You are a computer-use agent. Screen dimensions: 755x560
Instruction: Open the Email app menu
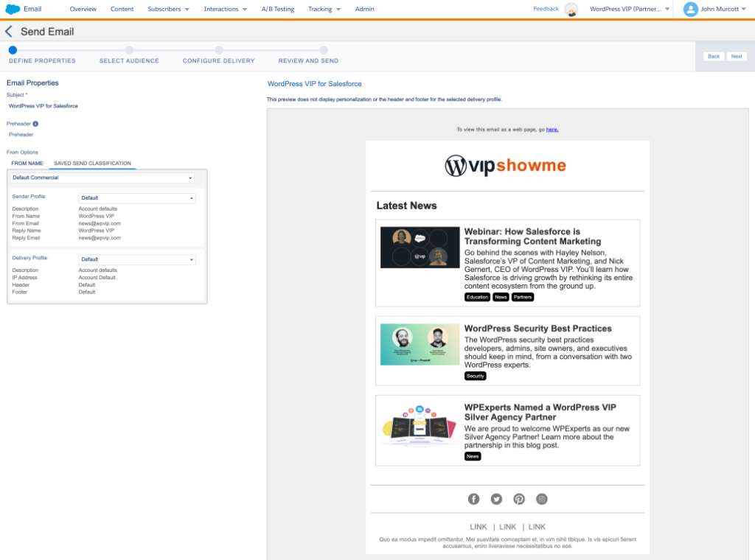(32, 9)
